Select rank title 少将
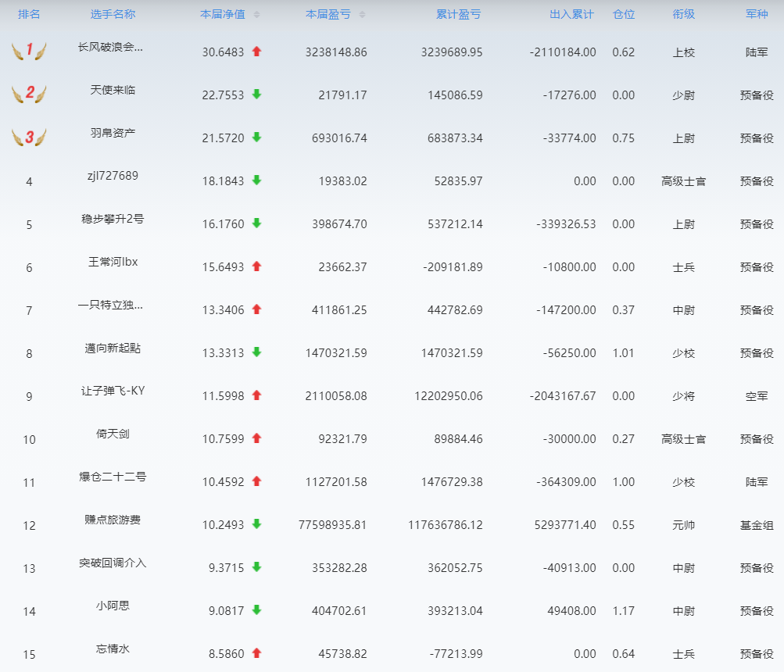 point(683,396)
